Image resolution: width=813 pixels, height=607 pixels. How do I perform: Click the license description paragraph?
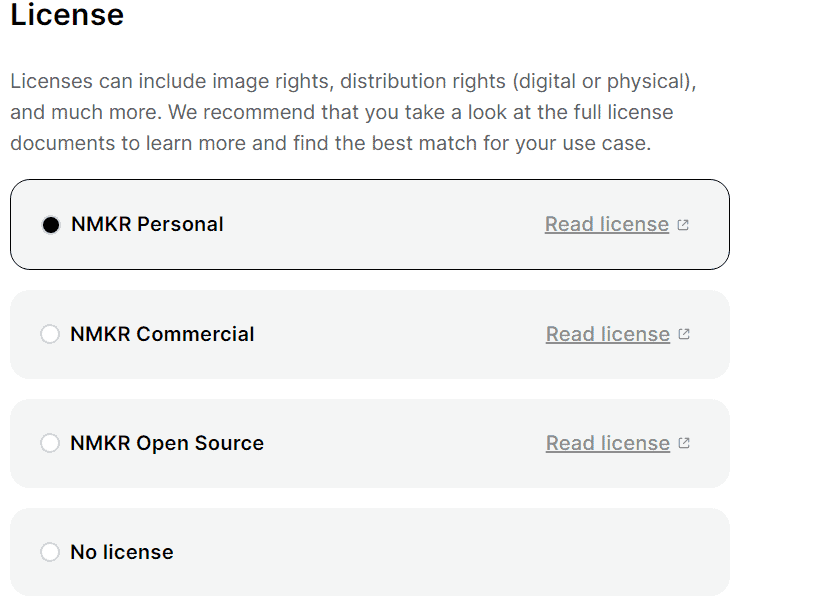pos(353,112)
